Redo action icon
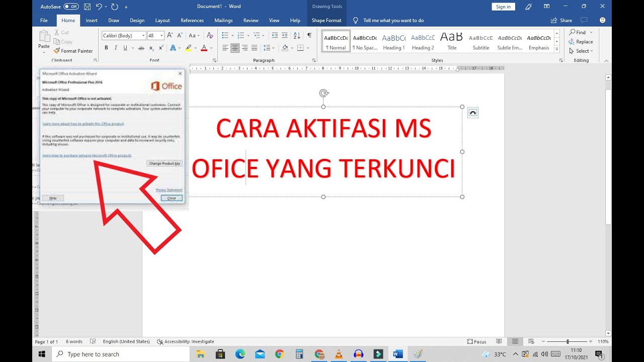 tap(114, 7)
